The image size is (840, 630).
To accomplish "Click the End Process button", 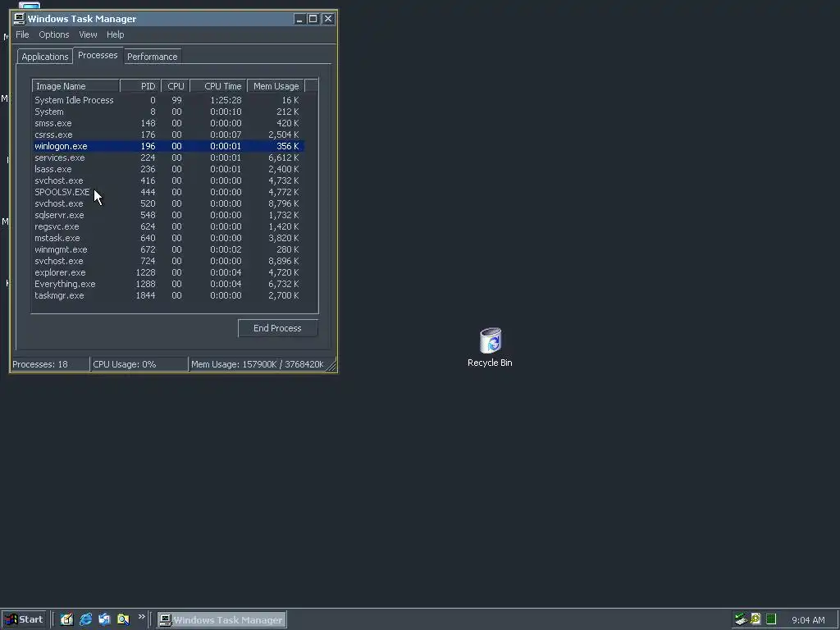I will (x=277, y=328).
